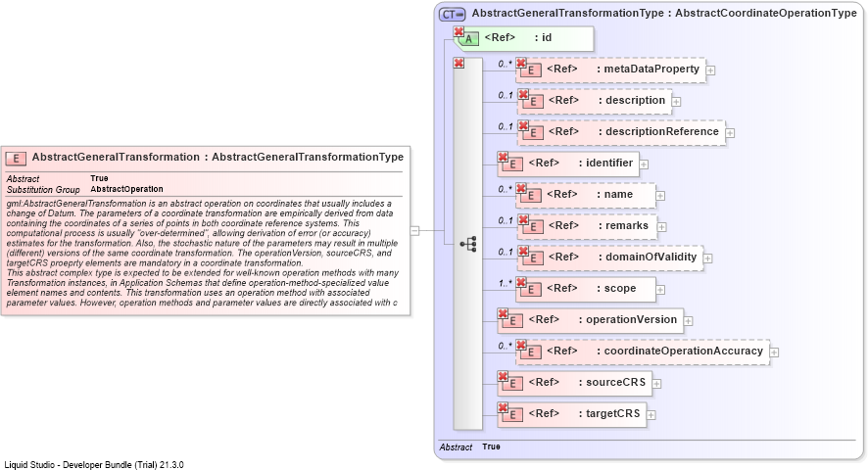Click the attribute A icon next to id
This screenshot has width=868, height=470.
(x=469, y=39)
